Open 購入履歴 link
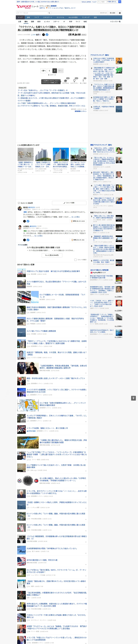This screenshot has height=644, width=138. 112,13
